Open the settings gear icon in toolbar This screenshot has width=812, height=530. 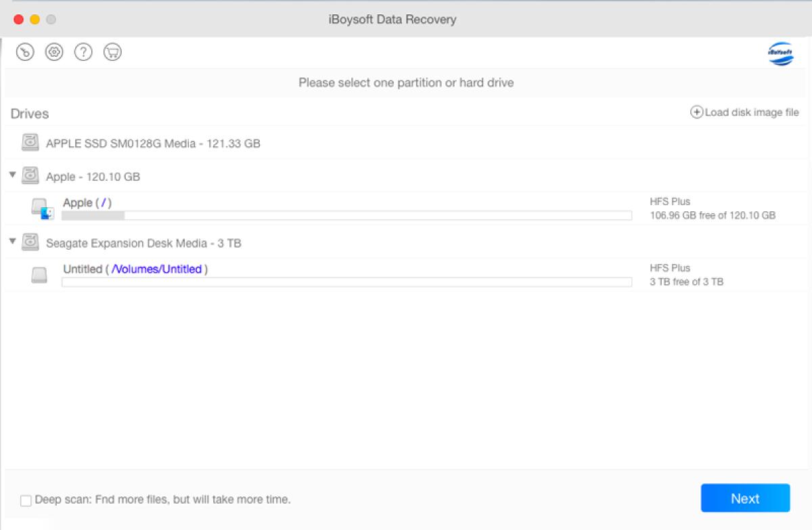point(54,52)
